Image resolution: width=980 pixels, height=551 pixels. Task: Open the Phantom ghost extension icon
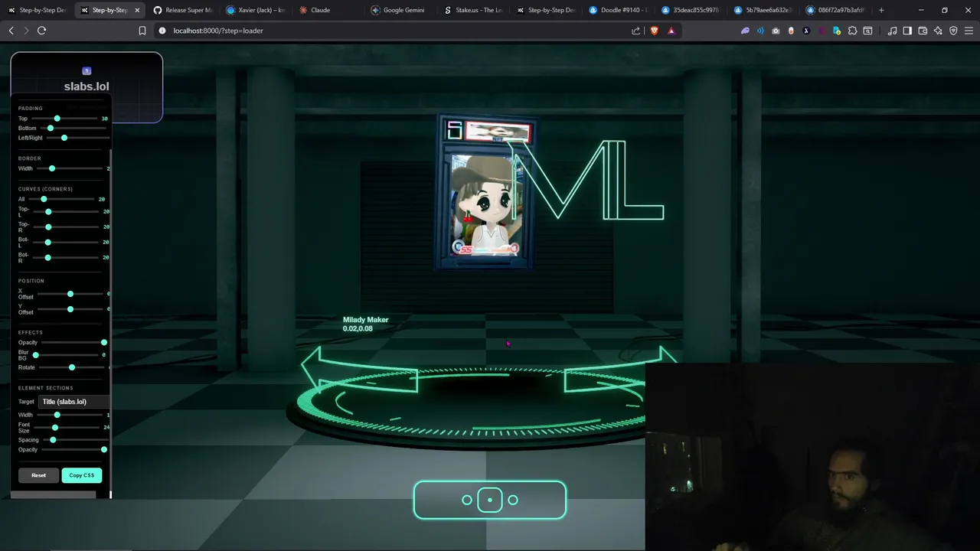coord(745,31)
